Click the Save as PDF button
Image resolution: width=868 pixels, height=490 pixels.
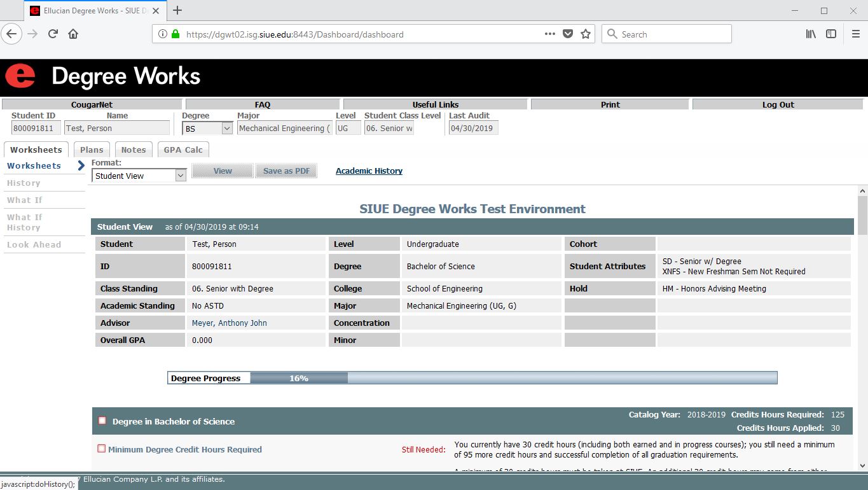click(x=286, y=171)
